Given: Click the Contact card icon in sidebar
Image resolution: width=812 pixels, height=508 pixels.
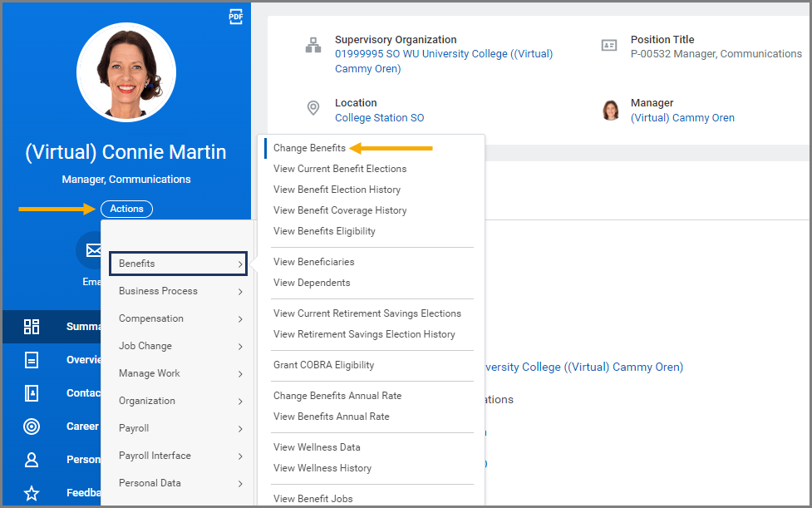Looking at the screenshot, I should (x=32, y=393).
